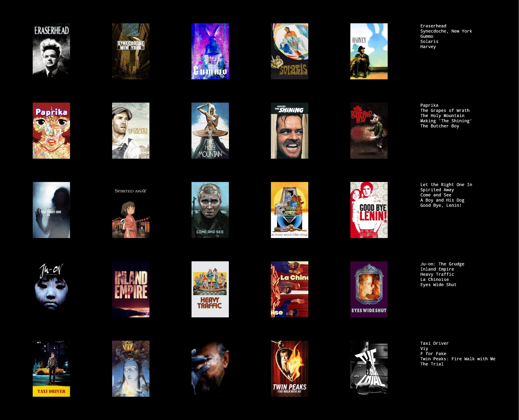The image size is (519, 420).
Task: Click 'Come and See' list text
Action: tap(436, 195)
